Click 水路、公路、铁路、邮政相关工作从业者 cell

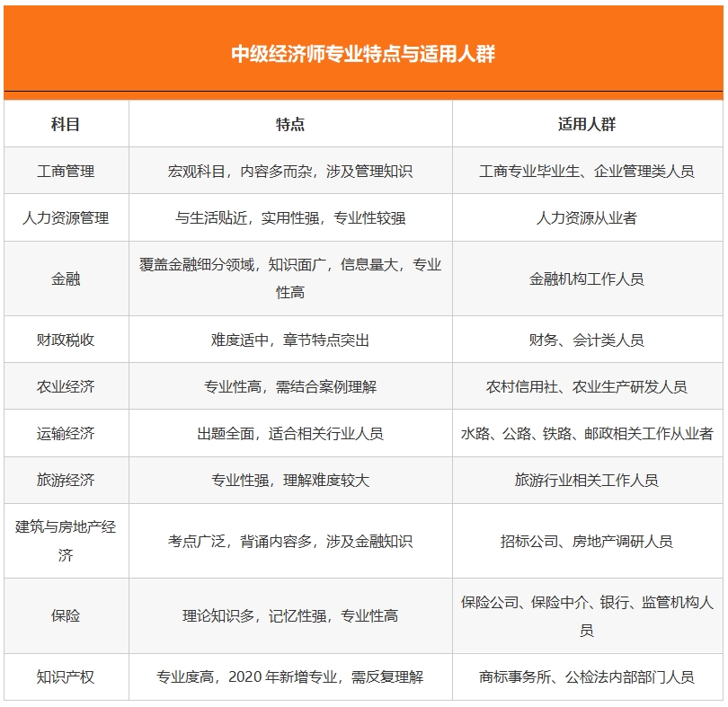click(587, 434)
